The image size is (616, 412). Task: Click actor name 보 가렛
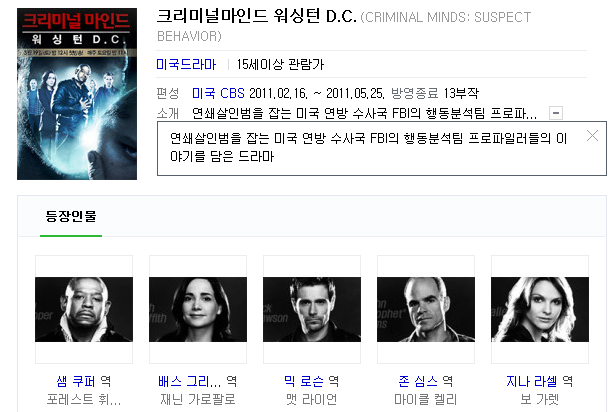pos(540,399)
